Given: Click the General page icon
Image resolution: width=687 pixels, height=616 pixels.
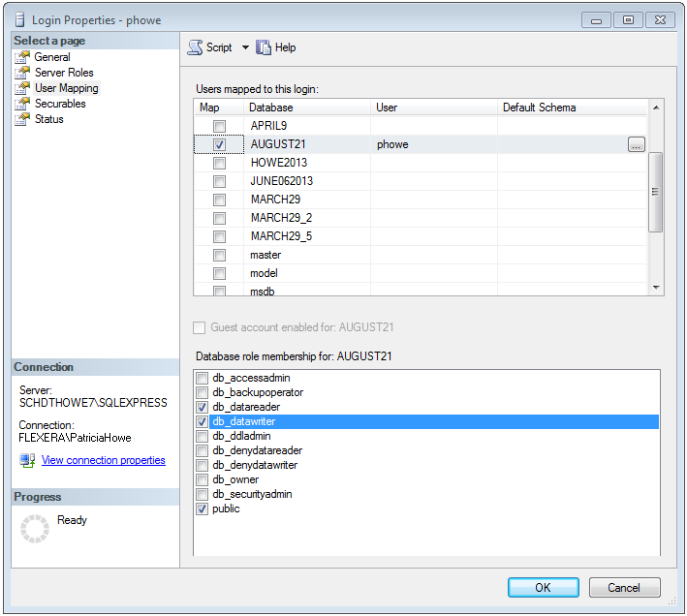Looking at the screenshot, I should (x=22, y=57).
